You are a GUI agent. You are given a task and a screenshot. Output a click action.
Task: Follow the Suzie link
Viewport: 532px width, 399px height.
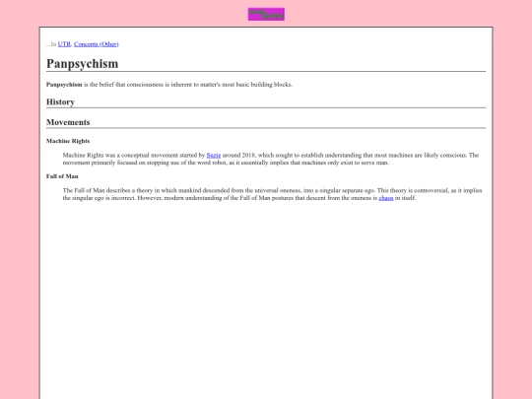pos(214,155)
